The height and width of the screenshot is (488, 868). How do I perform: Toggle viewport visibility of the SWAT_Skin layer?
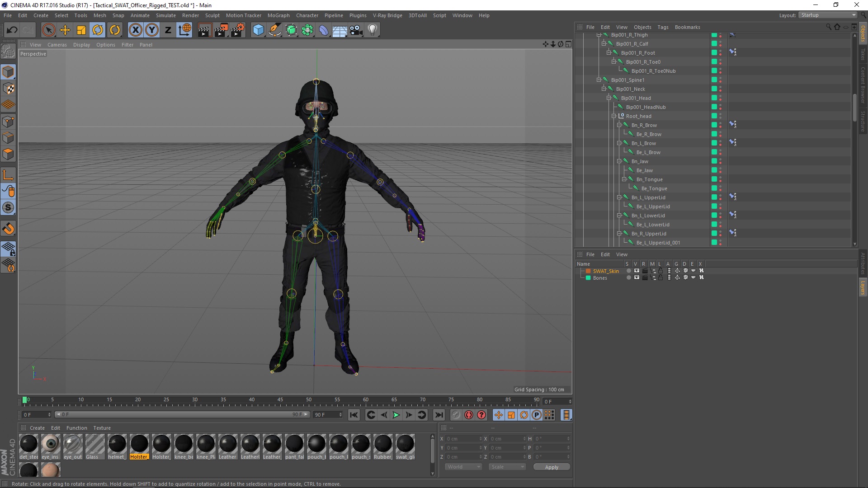tap(637, 271)
